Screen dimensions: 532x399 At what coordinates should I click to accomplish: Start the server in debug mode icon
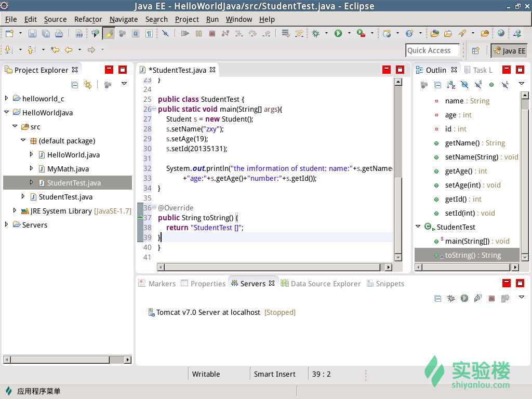click(x=451, y=298)
